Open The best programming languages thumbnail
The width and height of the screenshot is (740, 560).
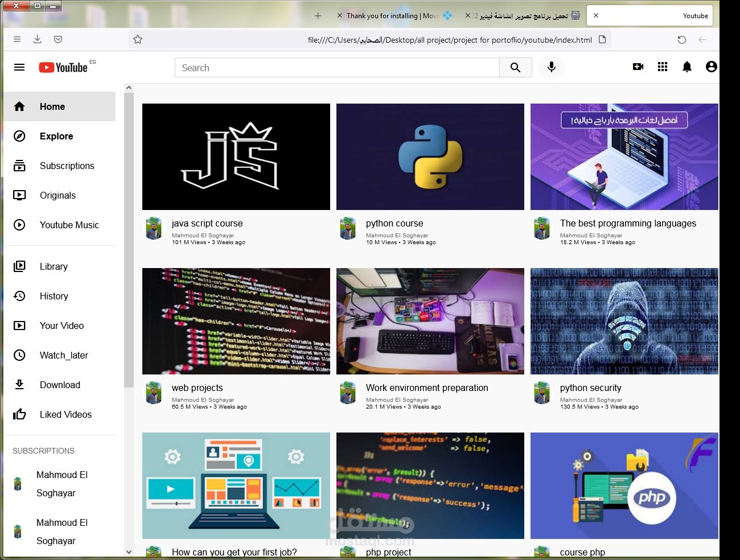click(624, 157)
